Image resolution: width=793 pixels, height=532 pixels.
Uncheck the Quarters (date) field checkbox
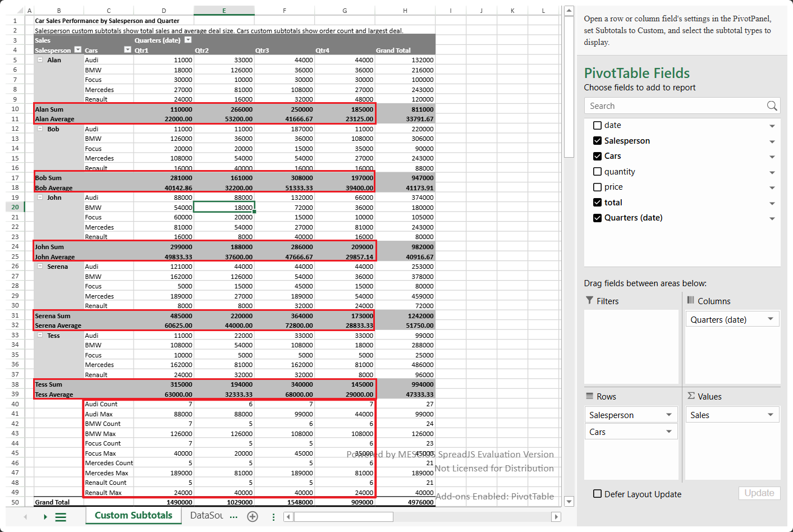click(x=597, y=218)
